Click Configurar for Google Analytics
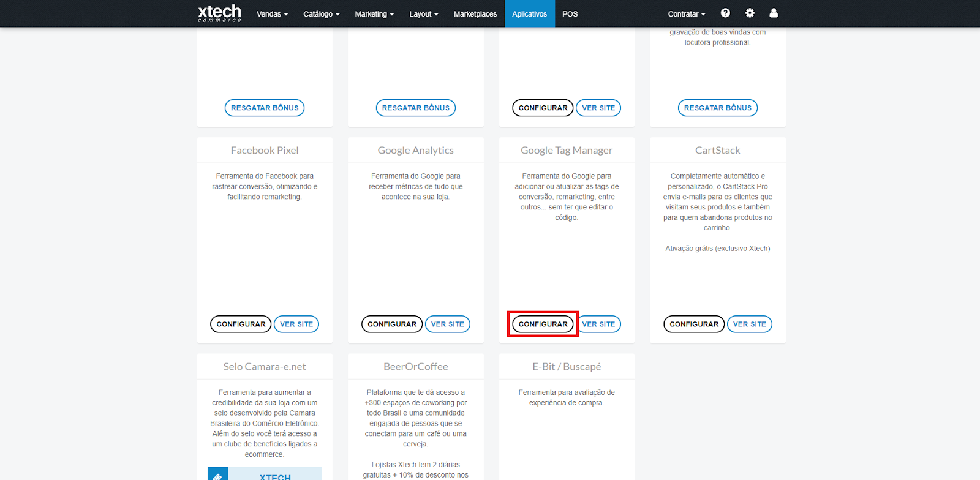This screenshot has height=480, width=980. (x=392, y=324)
